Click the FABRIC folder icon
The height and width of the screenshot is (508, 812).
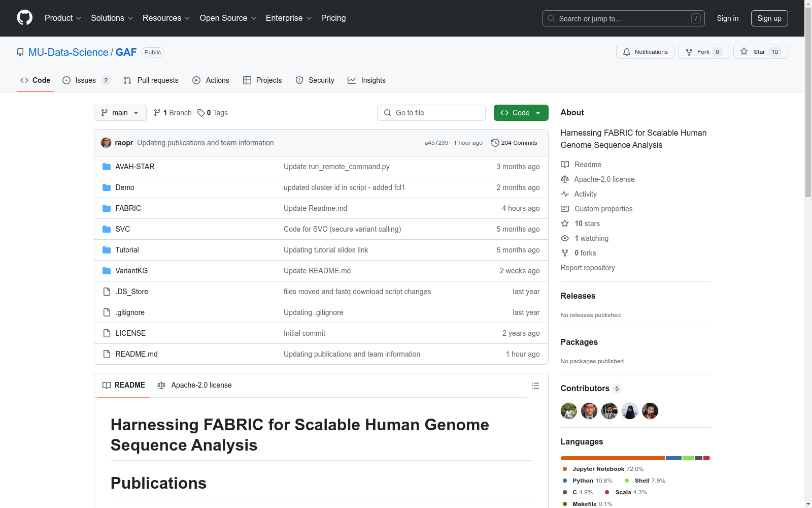(x=107, y=208)
